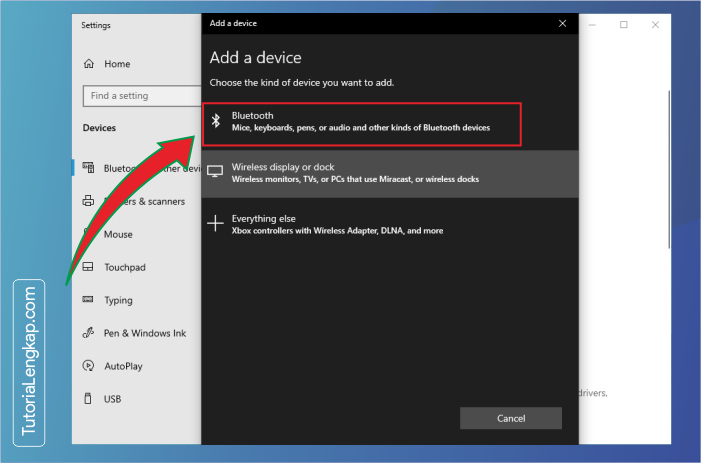This screenshot has width=701, height=463.
Task: Click 'Wireless monitors, TVs, or PCs' description
Action: pos(355,179)
